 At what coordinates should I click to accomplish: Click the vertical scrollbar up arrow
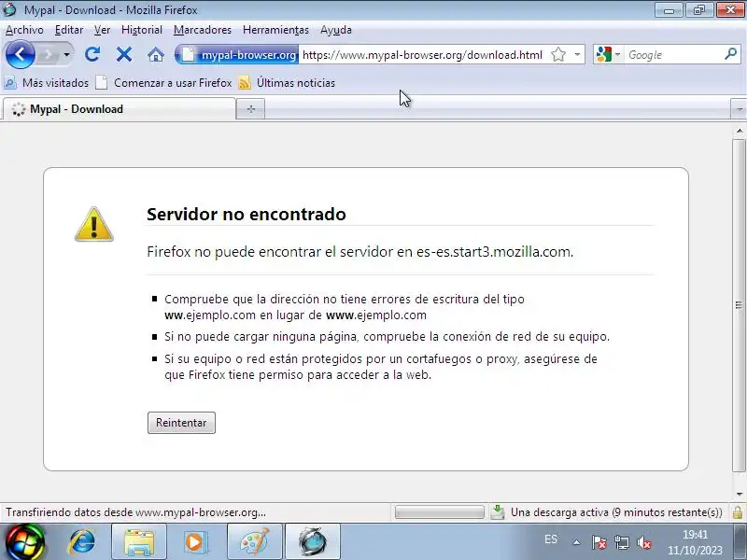pyautogui.click(x=740, y=131)
